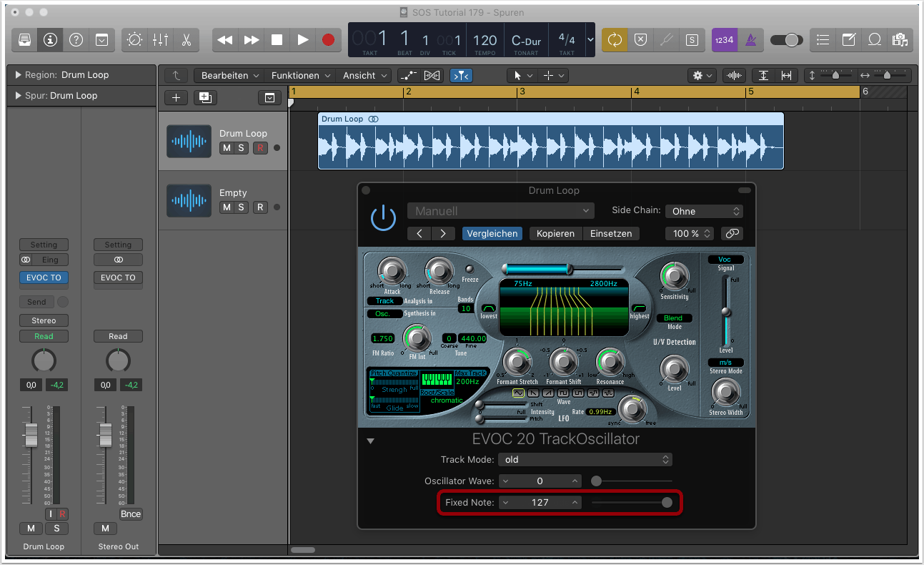Click the scissors editing icon
Screen dimensions: 924x565
coord(186,40)
